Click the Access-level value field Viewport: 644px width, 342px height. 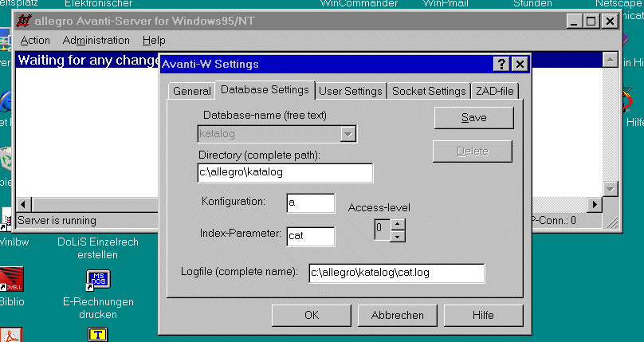pyautogui.click(x=382, y=230)
